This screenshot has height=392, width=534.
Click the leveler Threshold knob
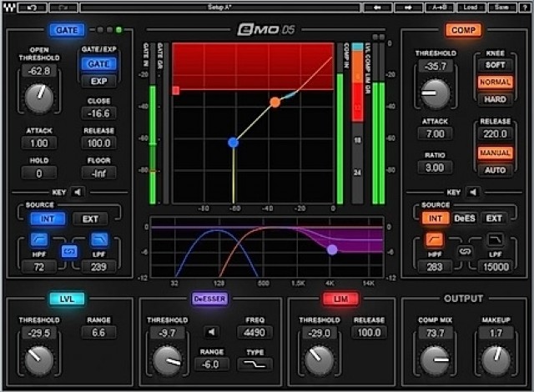[x=39, y=360]
